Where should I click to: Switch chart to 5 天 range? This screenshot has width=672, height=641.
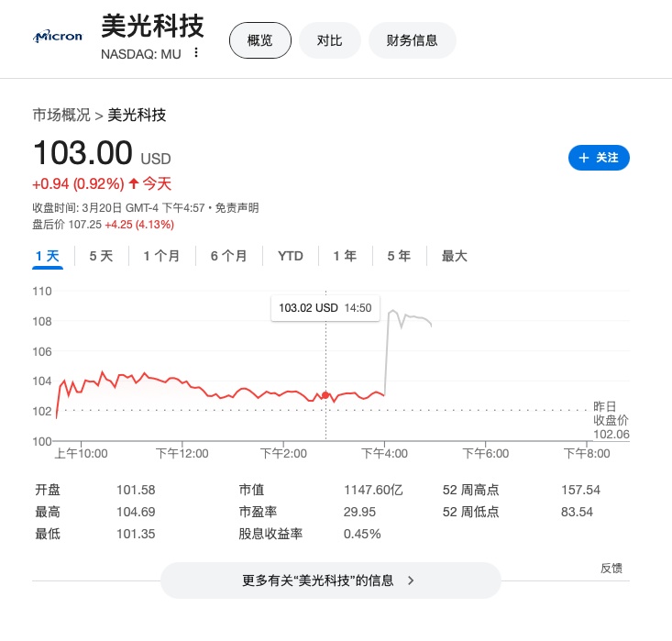(101, 256)
